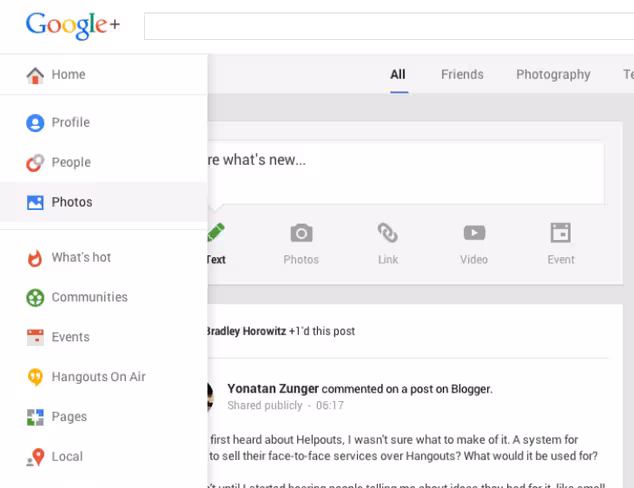Choose Event post type label

click(561, 260)
